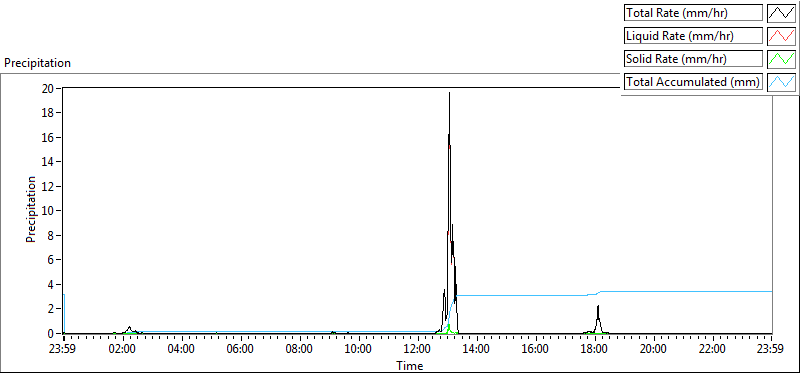800x373 pixels.
Task: Click the 0 y-axis tick label
Action: (x=51, y=333)
